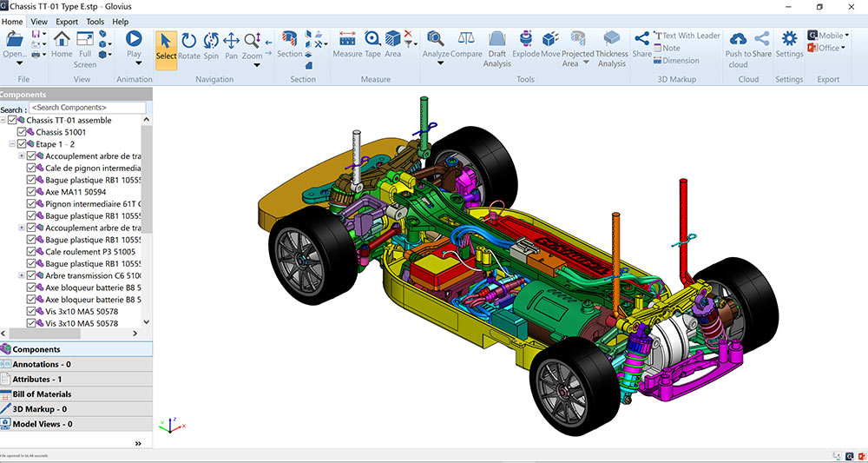Image resolution: width=868 pixels, height=463 pixels.
Task: Open the Model Views panel
Action: [x=42, y=424]
